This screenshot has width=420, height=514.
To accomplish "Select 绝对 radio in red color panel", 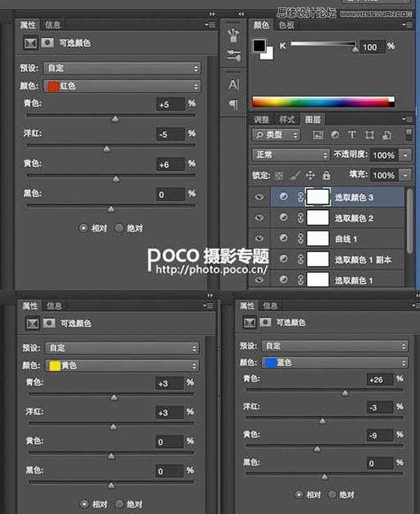I will coord(119,228).
